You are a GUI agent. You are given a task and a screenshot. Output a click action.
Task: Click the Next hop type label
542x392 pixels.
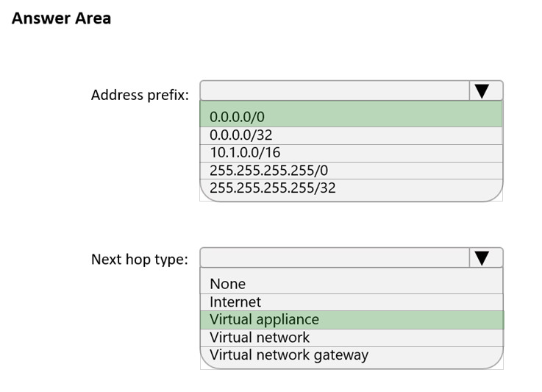[140, 260]
